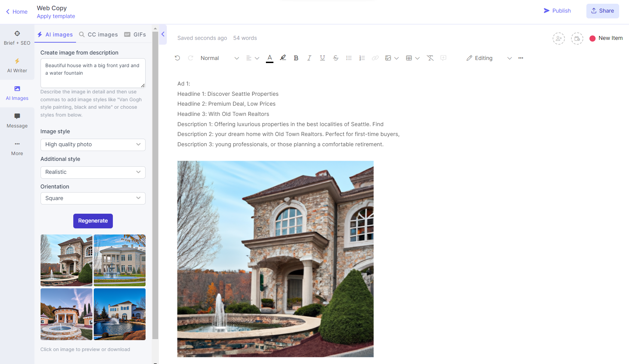Switch to the AI images tab
Screen dimensions: 629x364
(x=55, y=34)
